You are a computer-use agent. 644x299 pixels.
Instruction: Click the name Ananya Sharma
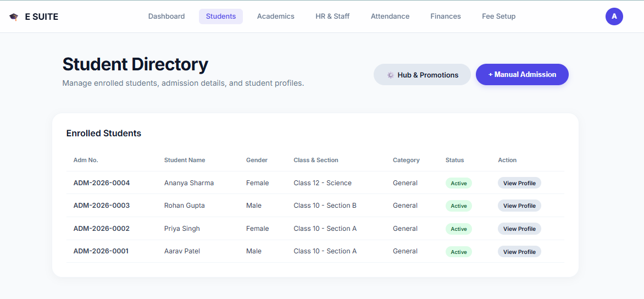tap(189, 183)
